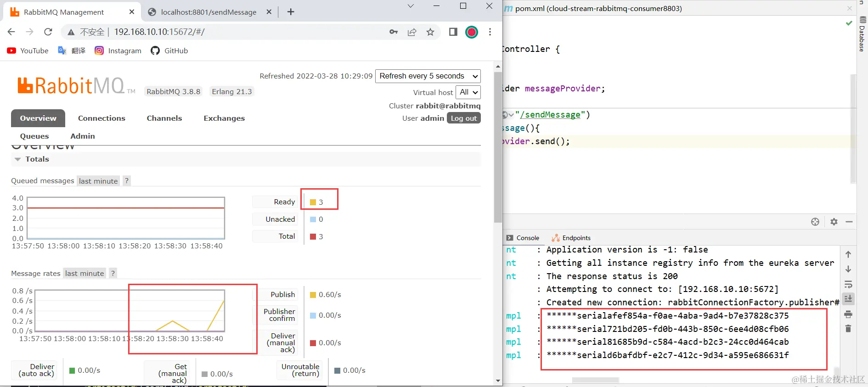Toggle soft-wrap in console
Image resolution: width=868 pixels, height=387 pixels.
click(848, 284)
